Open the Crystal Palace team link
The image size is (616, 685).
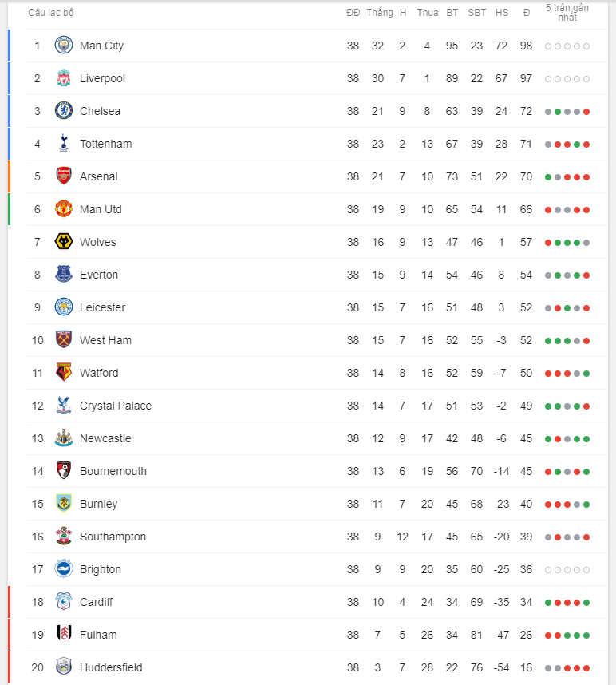(x=116, y=406)
